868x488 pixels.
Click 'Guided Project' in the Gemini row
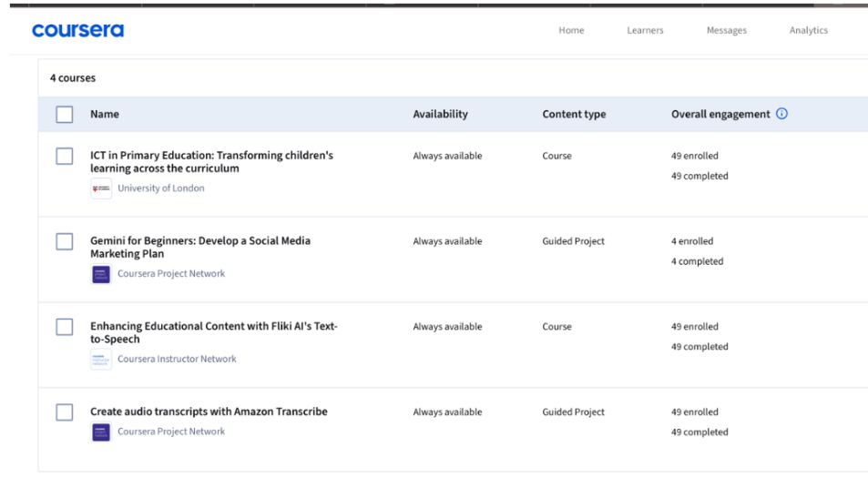[573, 241]
